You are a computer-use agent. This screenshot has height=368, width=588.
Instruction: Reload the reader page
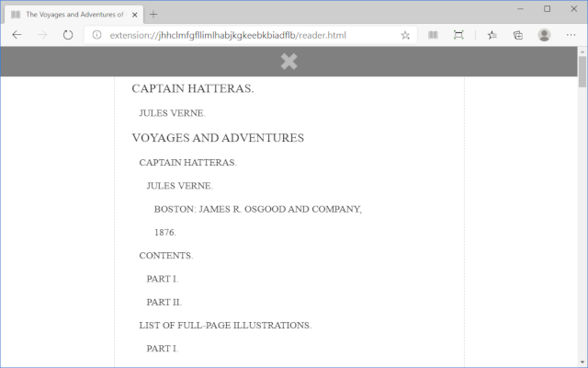tap(68, 35)
